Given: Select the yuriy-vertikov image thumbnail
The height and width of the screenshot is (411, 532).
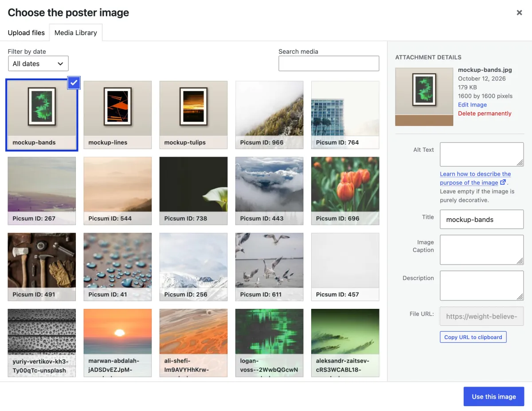Looking at the screenshot, I should [x=42, y=343].
